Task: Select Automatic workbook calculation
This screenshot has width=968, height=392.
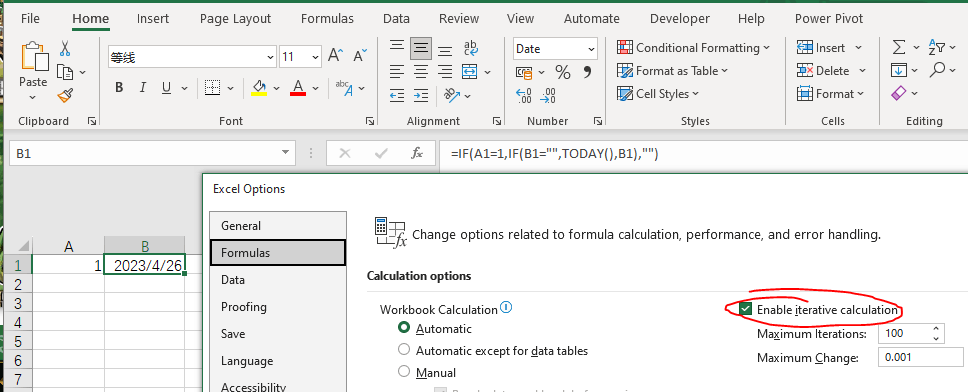Action: [x=404, y=328]
